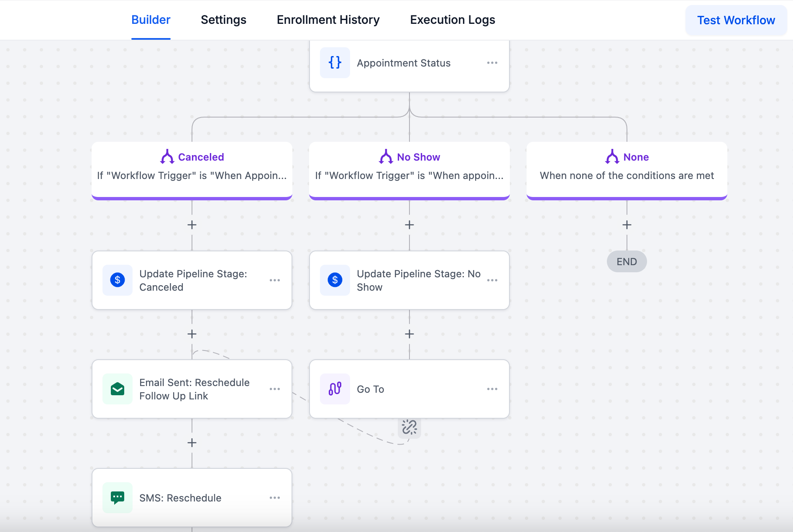Click the END node
Screen dimensions: 793x532
point(627,261)
